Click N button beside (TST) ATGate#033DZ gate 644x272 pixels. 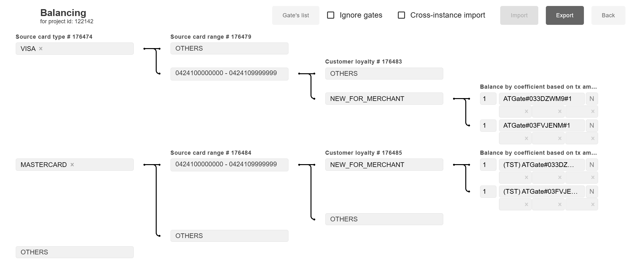[591, 165]
